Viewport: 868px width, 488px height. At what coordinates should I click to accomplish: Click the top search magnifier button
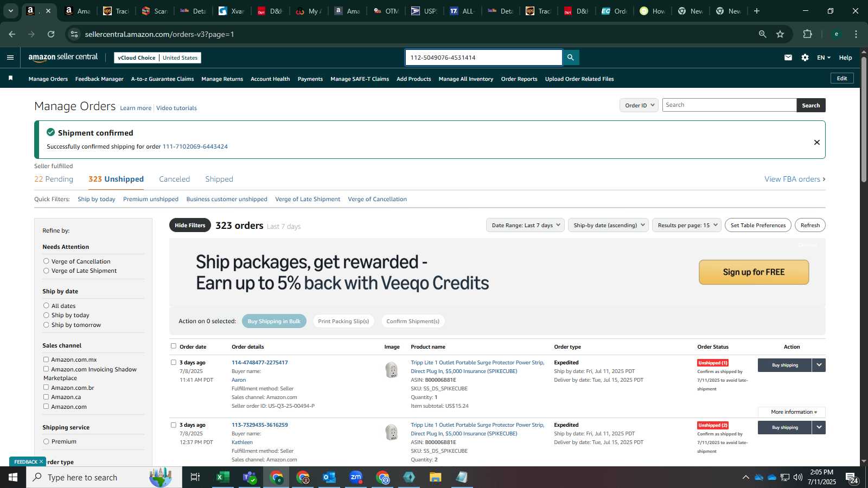point(571,57)
